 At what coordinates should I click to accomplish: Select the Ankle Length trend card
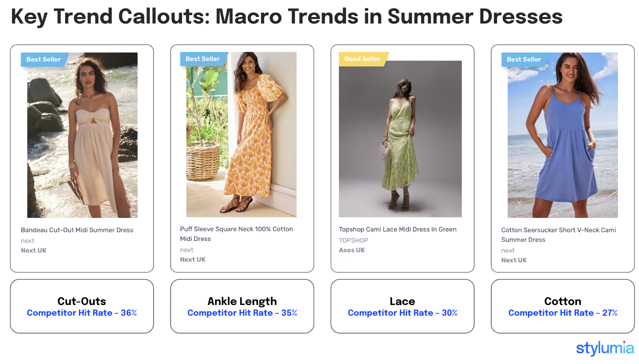tap(242, 306)
